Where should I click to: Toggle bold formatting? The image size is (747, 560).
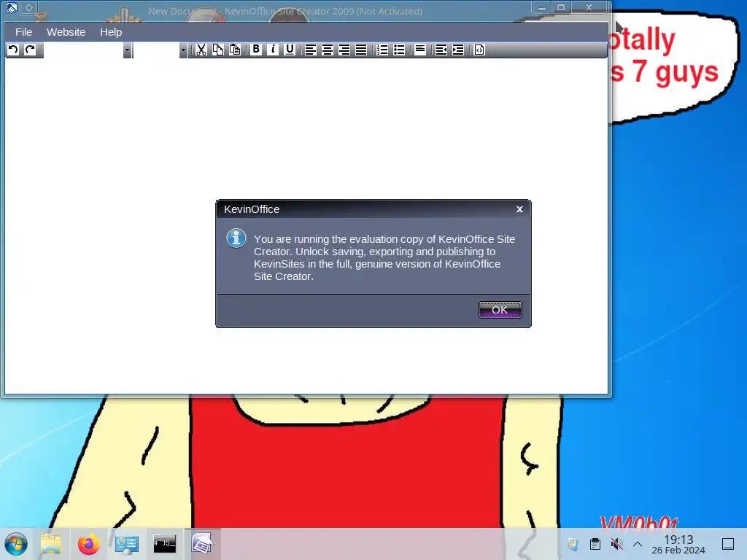(x=256, y=50)
